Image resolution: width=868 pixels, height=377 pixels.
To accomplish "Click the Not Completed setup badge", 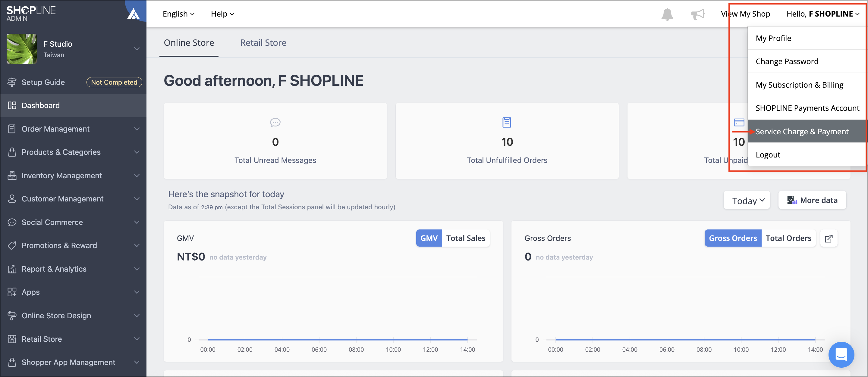I will (114, 82).
